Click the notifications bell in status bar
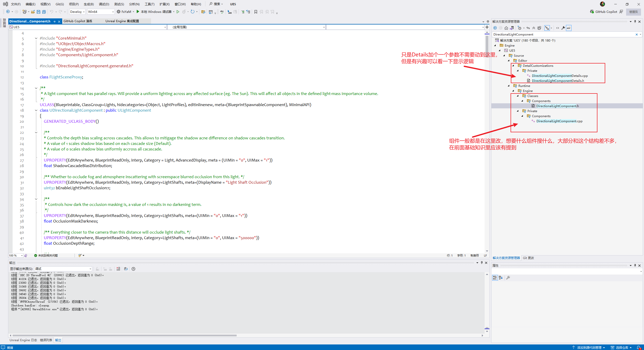This screenshot has width=644, height=350. click(x=639, y=347)
